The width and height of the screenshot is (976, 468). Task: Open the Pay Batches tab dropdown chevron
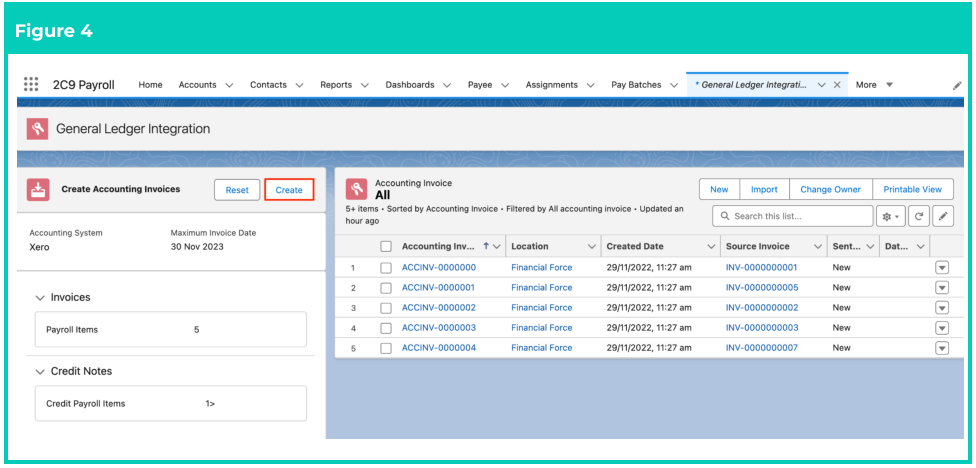click(x=673, y=85)
